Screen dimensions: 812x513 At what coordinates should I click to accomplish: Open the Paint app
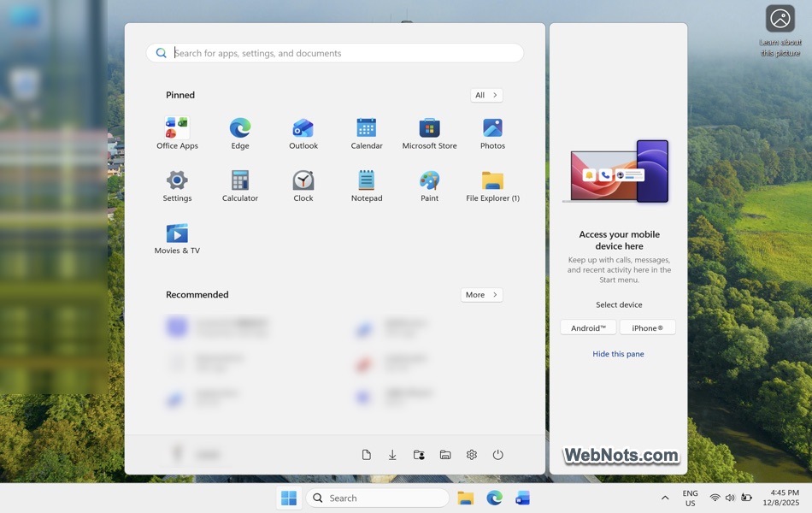coord(429,186)
